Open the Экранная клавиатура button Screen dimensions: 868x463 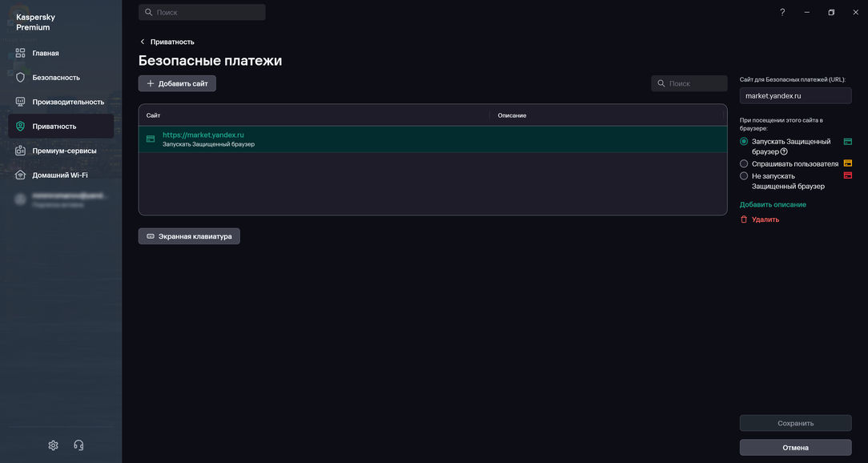(189, 236)
